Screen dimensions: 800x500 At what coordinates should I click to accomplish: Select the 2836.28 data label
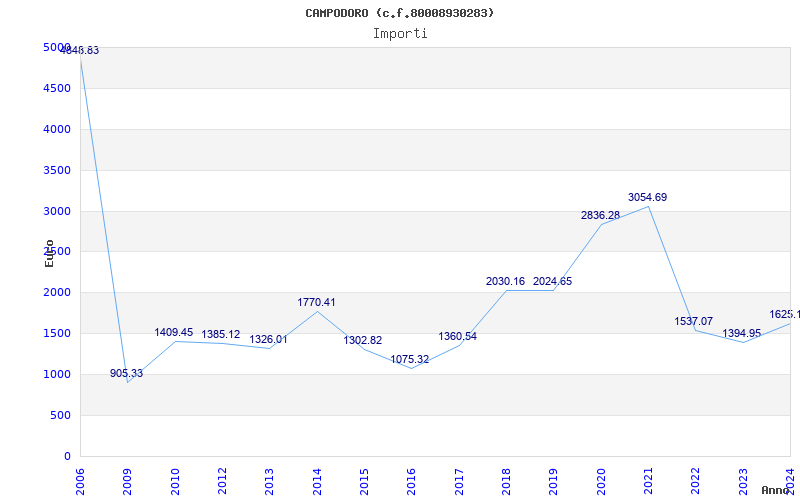pyautogui.click(x=601, y=216)
